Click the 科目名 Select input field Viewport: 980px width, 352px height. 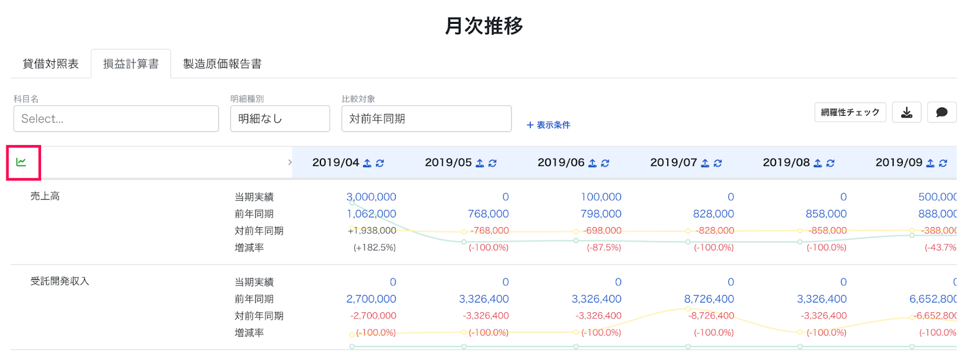[x=116, y=119]
